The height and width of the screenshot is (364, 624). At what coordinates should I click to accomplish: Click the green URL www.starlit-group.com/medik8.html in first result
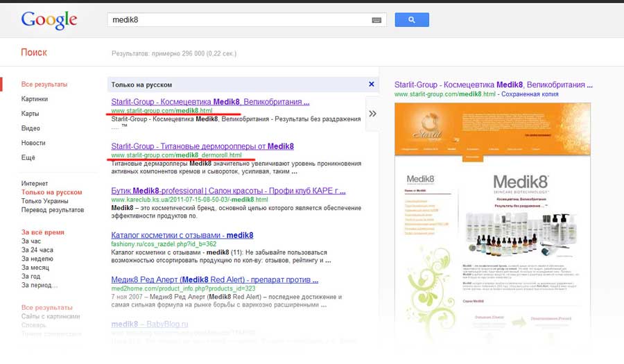pyautogui.click(x=162, y=111)
